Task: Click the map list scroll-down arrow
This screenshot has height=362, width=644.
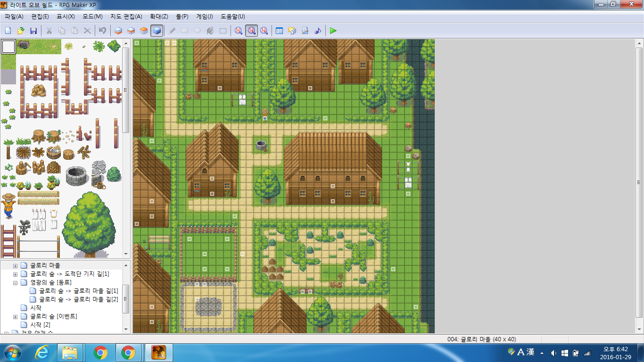Action: point(126,329)
